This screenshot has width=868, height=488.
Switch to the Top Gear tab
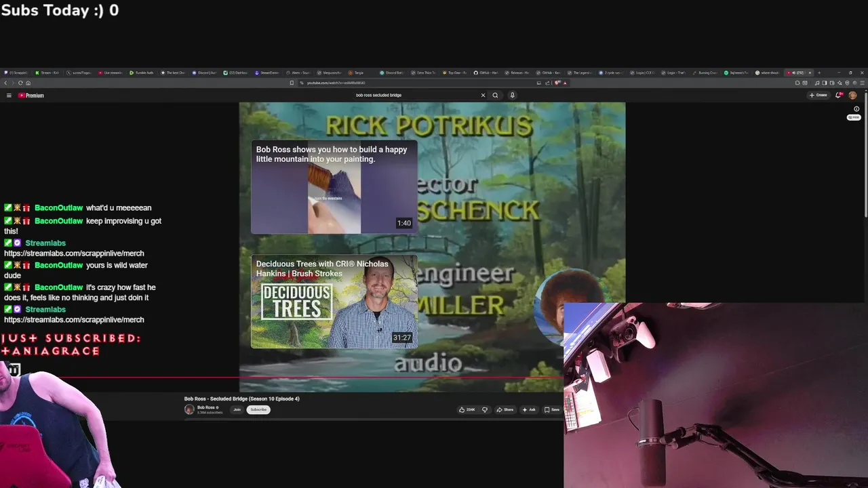pos(454,73)
